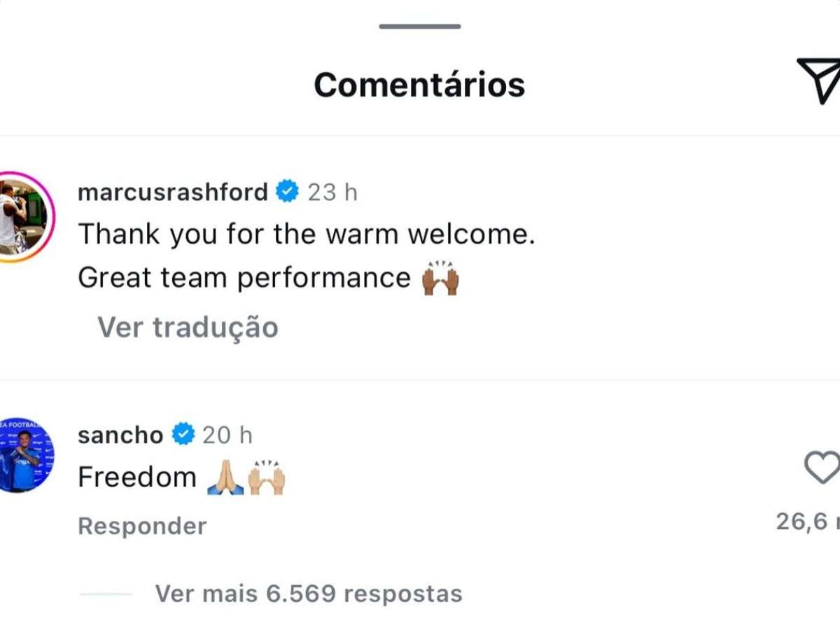
Task: Open the sancho username link
Action: click(x=120, y=435)
